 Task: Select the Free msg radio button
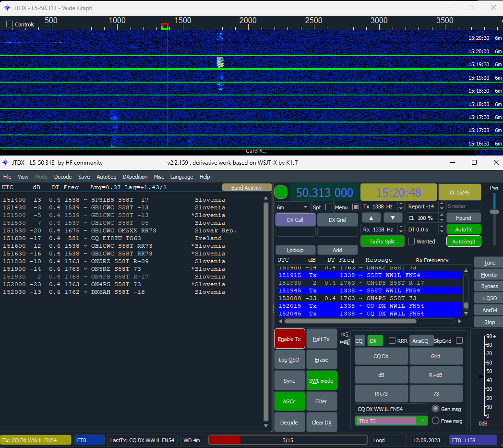[435, 421]
